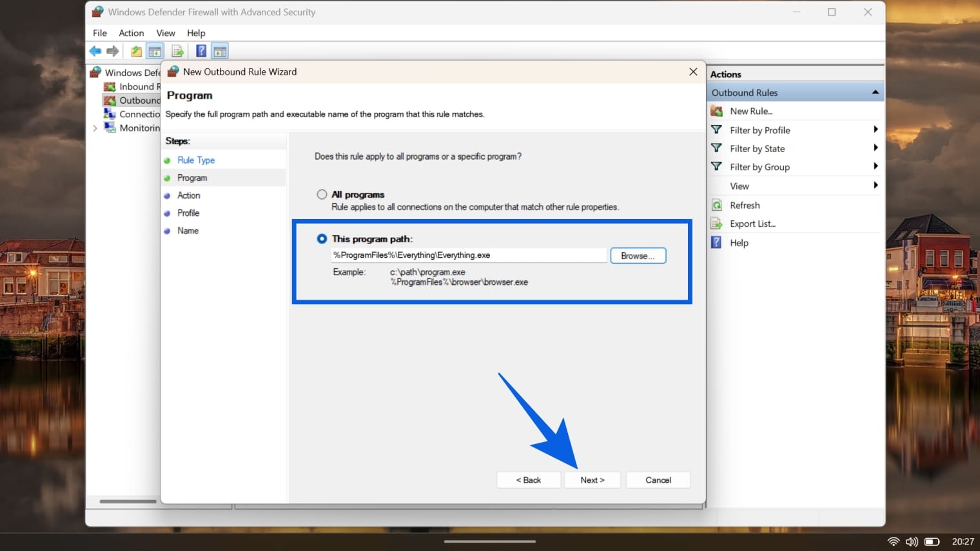Click Export List... text in Actions pane
Viewport: 980px width, 551px height.
(752, 224)
